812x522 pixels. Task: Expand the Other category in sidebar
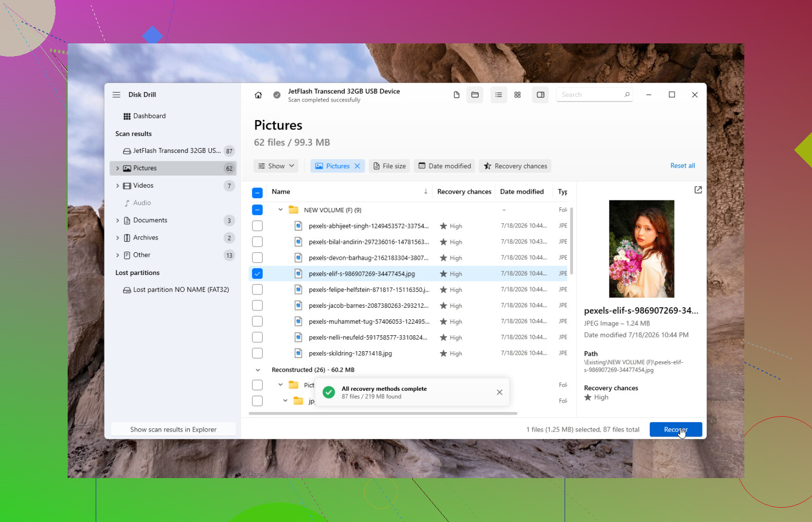pos(117,255)
